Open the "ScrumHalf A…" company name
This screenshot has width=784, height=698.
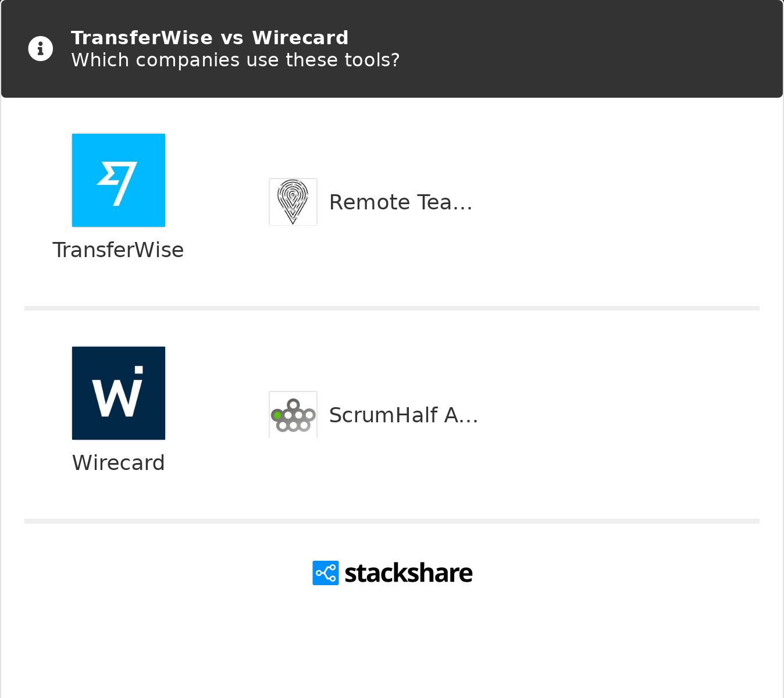point(403,415)
